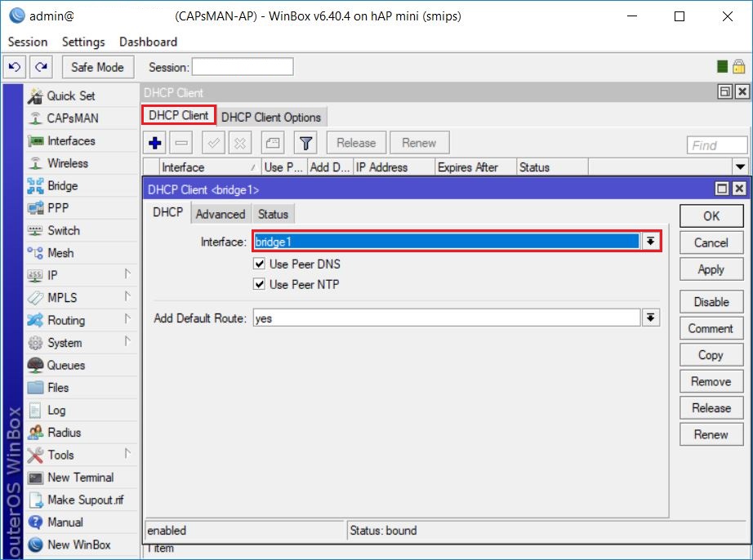
Task: Open the CAPsMAN menu icon
Action: pyautogui.click(x=35, y=118)
